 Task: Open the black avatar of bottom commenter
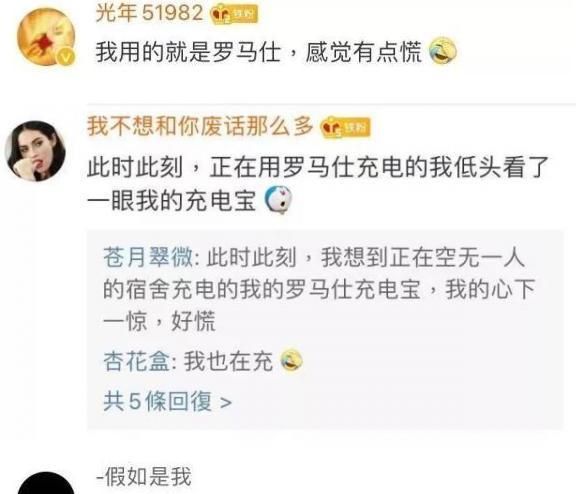[46, 483]
